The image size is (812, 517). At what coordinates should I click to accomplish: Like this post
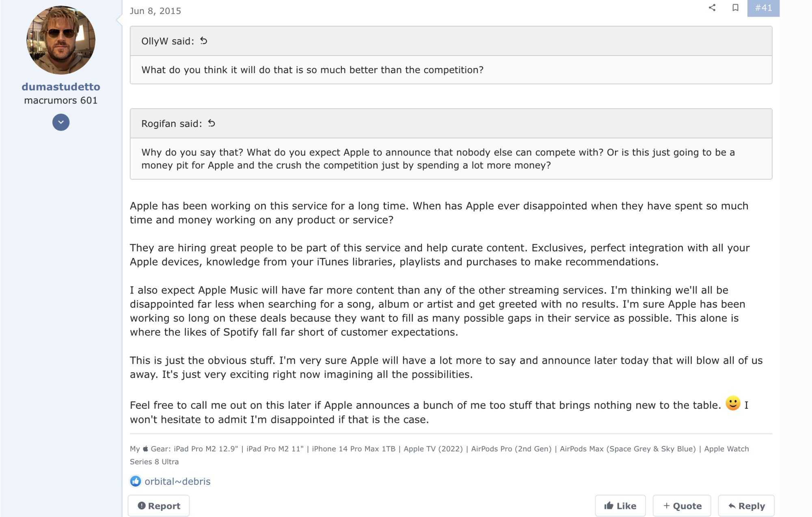620,506
